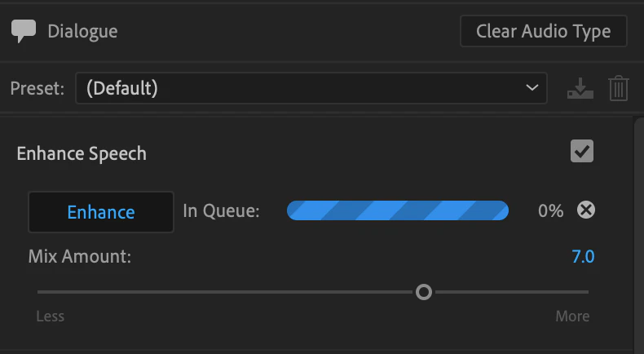Click the 0% progress readout

pyautogui.click(x=550, y=210)
